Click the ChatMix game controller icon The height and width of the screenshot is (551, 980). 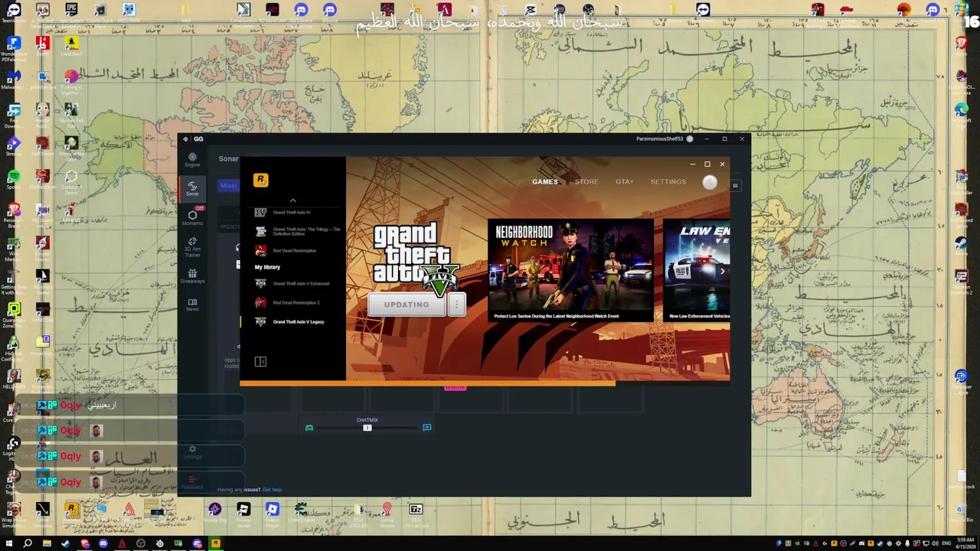tap(309, 428)
